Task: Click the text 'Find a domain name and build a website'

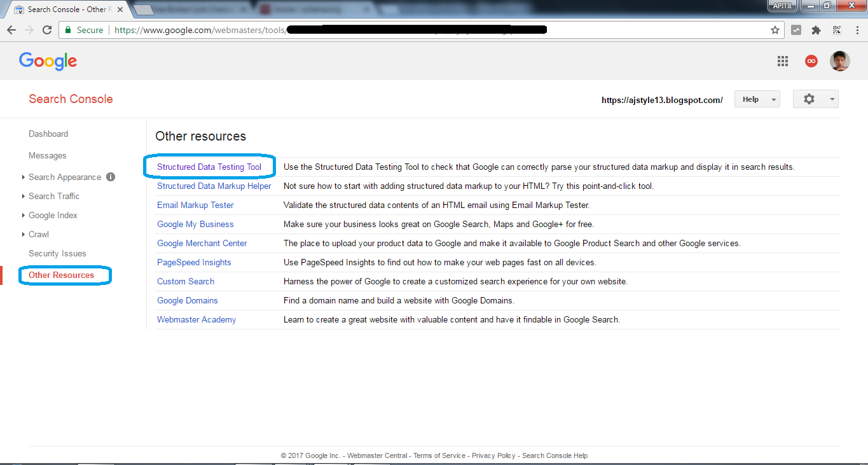Action: [x=362, y=300]
